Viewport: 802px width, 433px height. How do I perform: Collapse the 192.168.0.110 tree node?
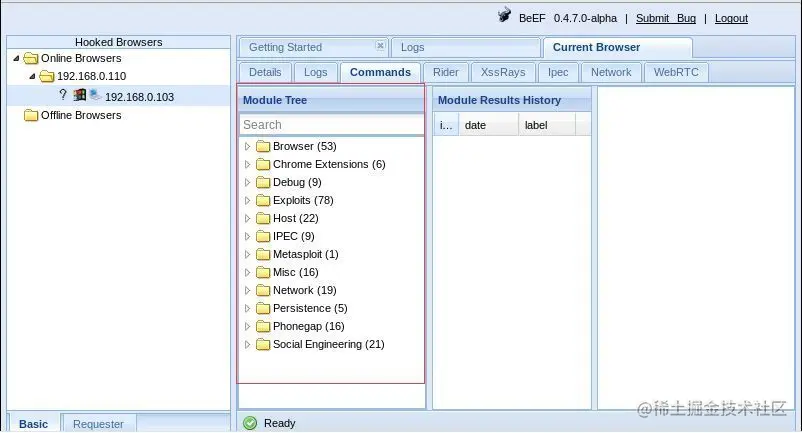click(x=32, y=76)
